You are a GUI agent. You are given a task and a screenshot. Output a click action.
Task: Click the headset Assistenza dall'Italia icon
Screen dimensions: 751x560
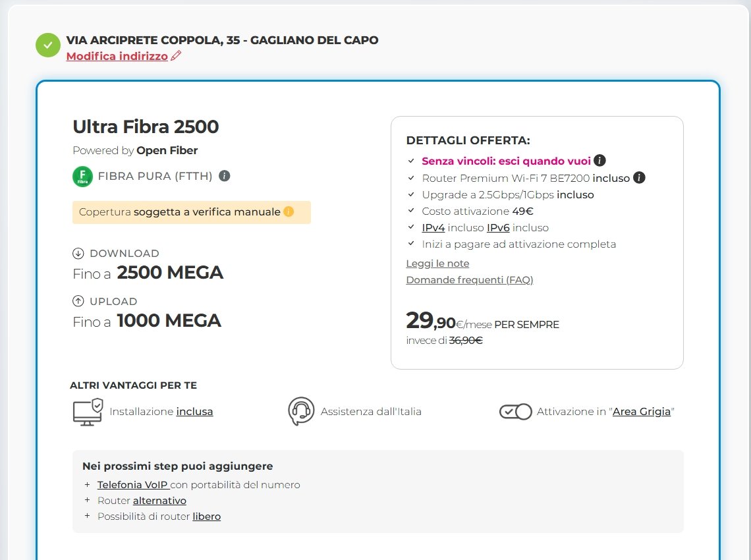coord(301,411)
